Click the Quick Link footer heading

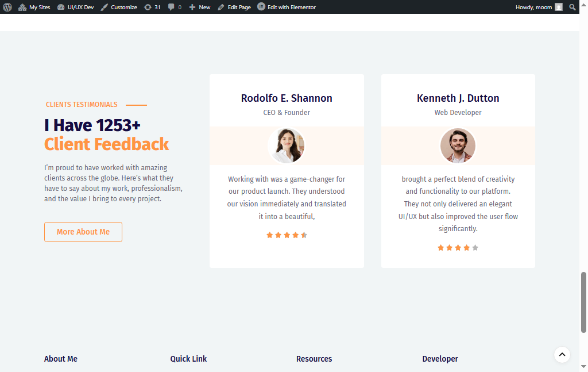(x=188, y=359)
